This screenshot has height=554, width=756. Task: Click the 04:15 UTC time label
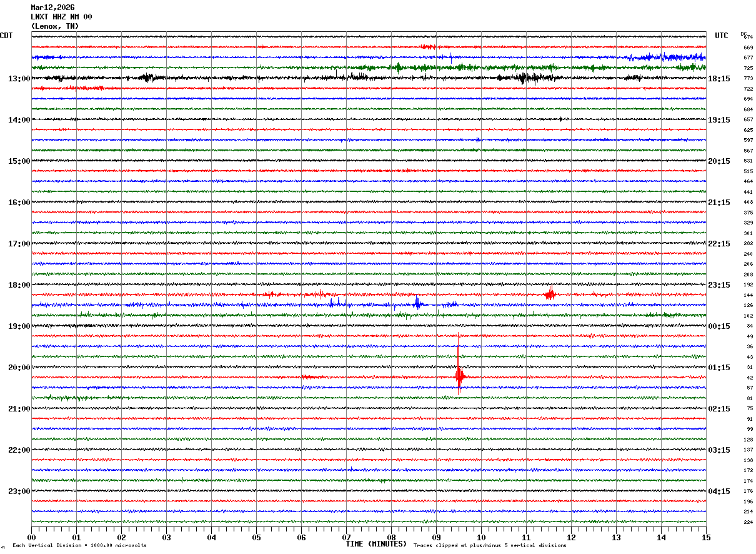(719, 491)
